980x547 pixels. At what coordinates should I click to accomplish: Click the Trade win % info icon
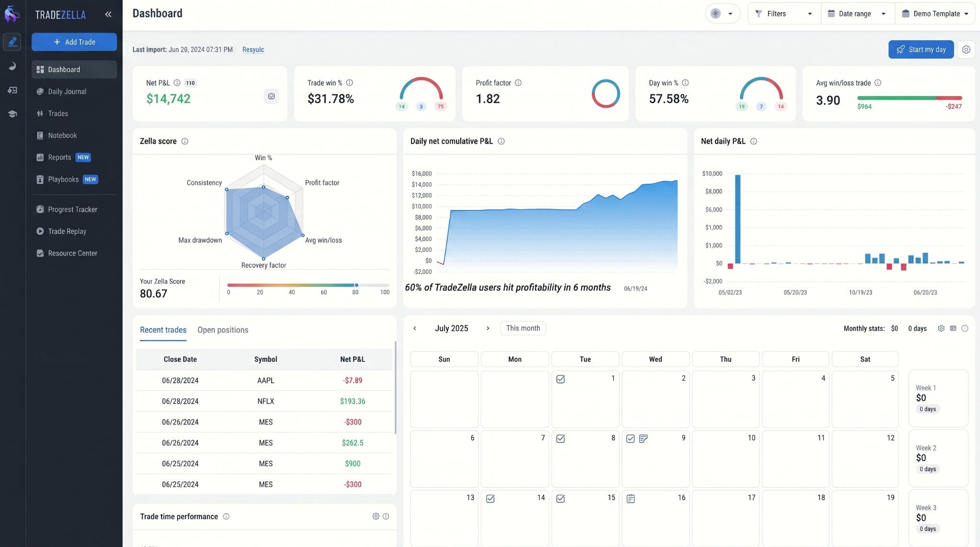349,83
